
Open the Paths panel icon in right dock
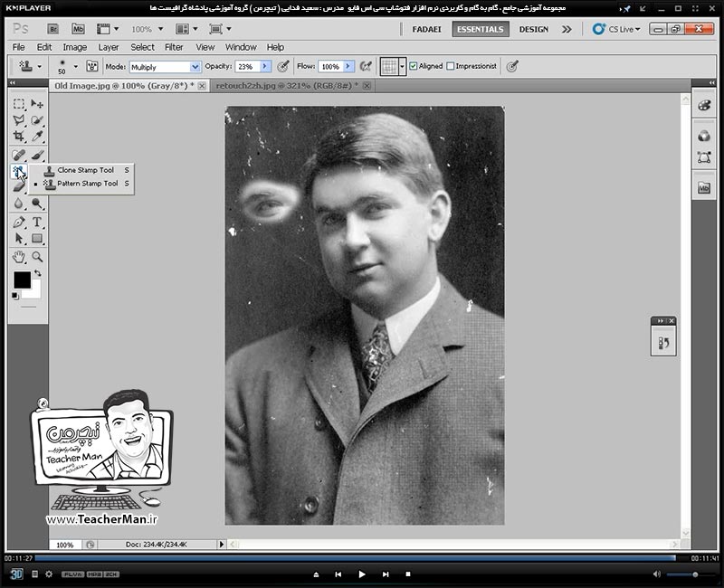(704, 157)
